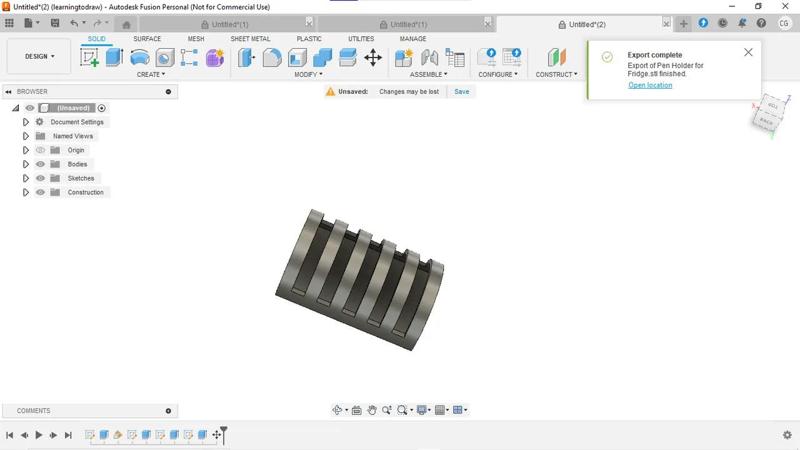Switch to the MESH tab
Screen dimensions: 800x450
(196, 39)
